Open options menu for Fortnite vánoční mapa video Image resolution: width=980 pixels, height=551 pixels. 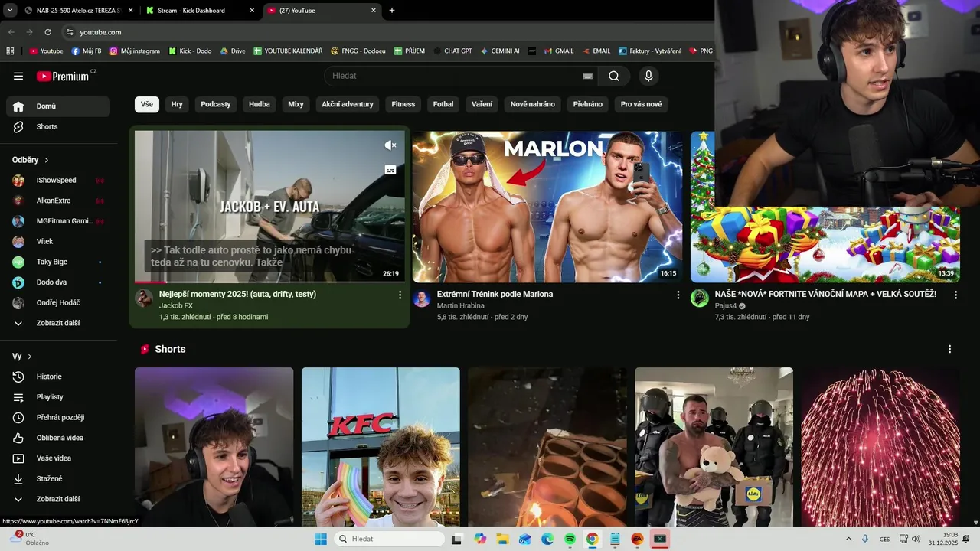click(955, 295)
